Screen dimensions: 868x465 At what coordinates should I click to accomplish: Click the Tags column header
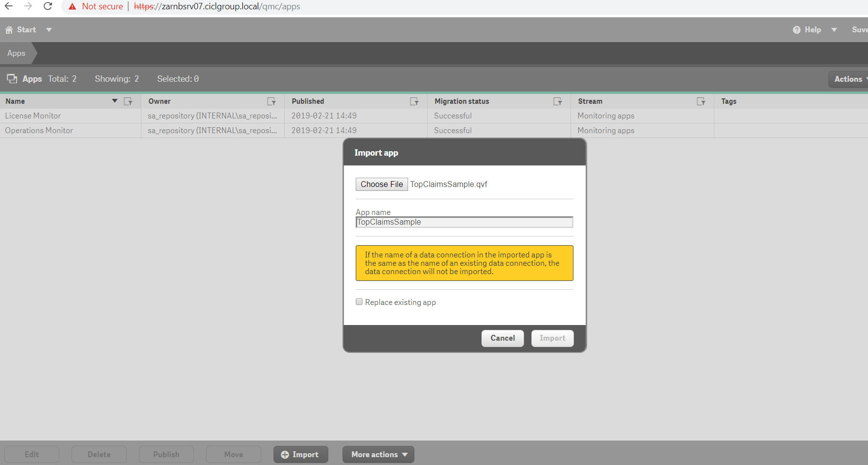[x=729, y=101]
